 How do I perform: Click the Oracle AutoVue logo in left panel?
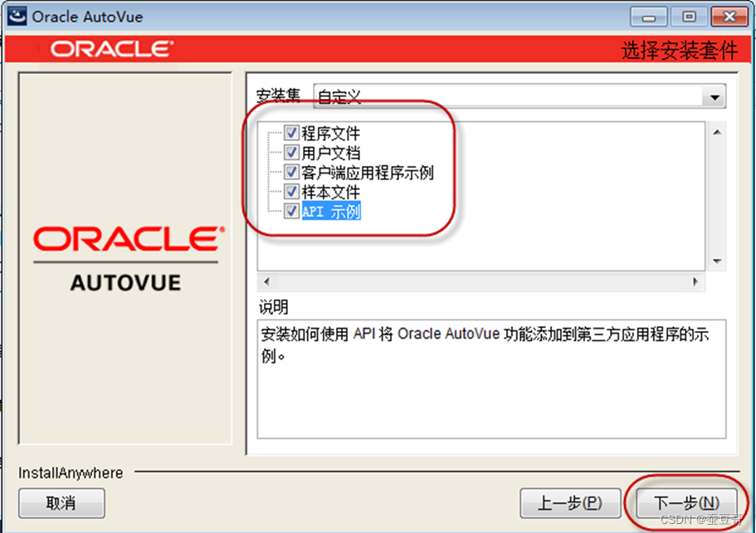pyautogui.click(x=128, y=258)
